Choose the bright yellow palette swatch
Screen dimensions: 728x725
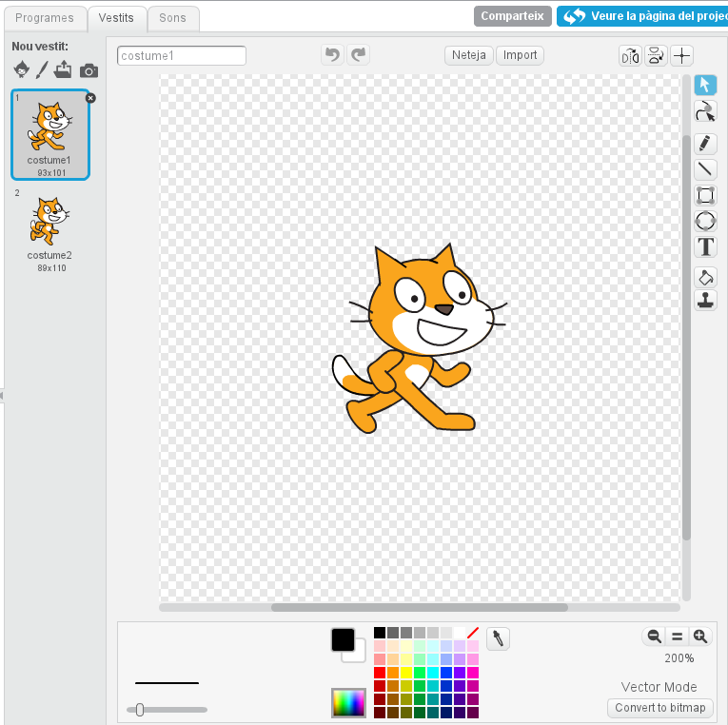click(406, 673)
